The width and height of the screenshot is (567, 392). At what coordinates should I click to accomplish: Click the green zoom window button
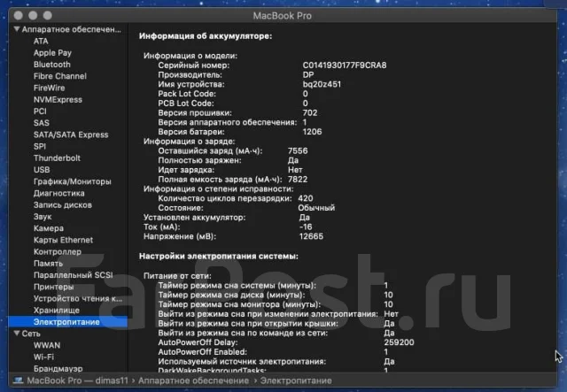[47, 15]
